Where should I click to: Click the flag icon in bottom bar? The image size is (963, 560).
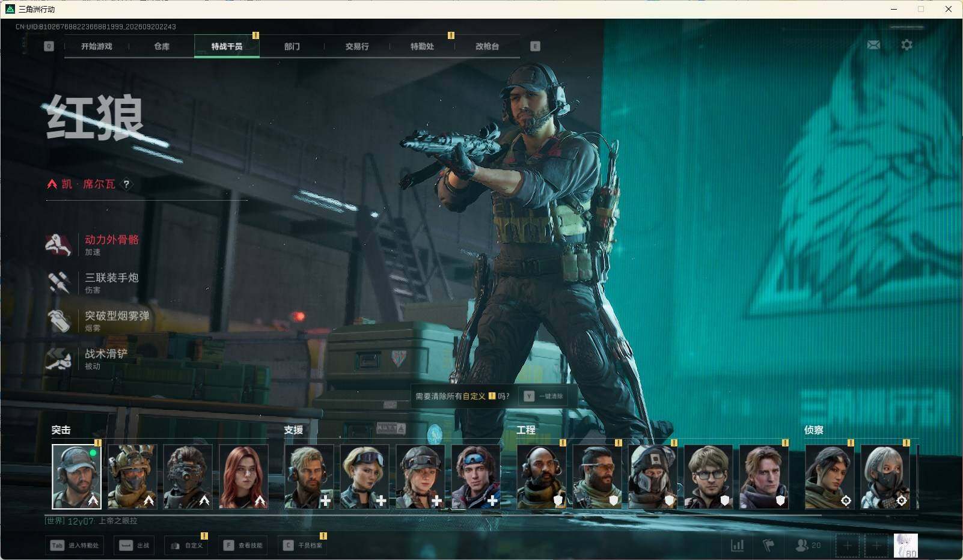click(768, 545)
